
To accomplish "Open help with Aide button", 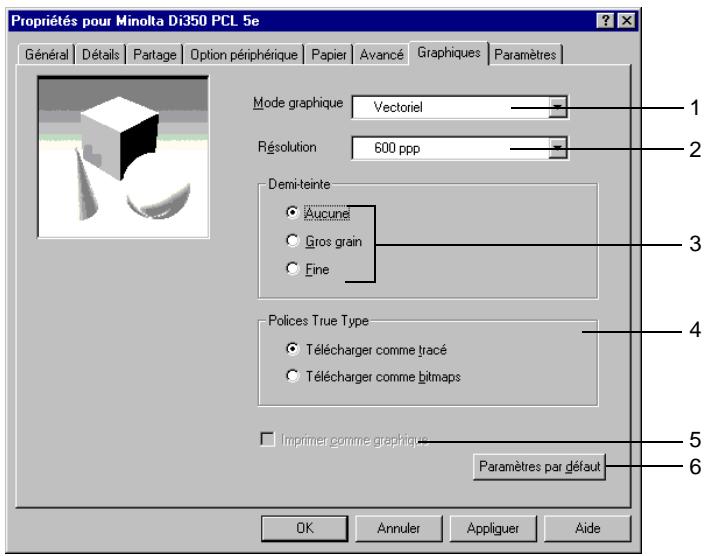I will coord(587,528).
